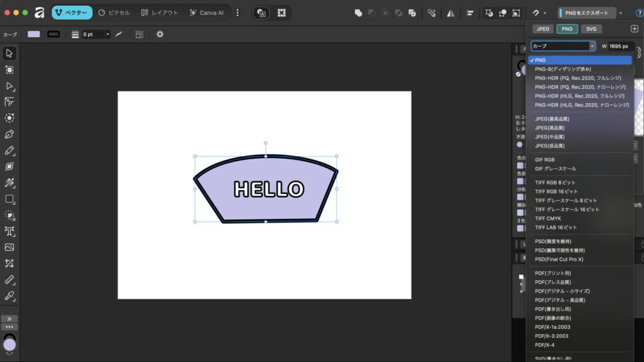The image size is (644, 362).
Task: Select the Node tool
Action: (x=9, y=86)
